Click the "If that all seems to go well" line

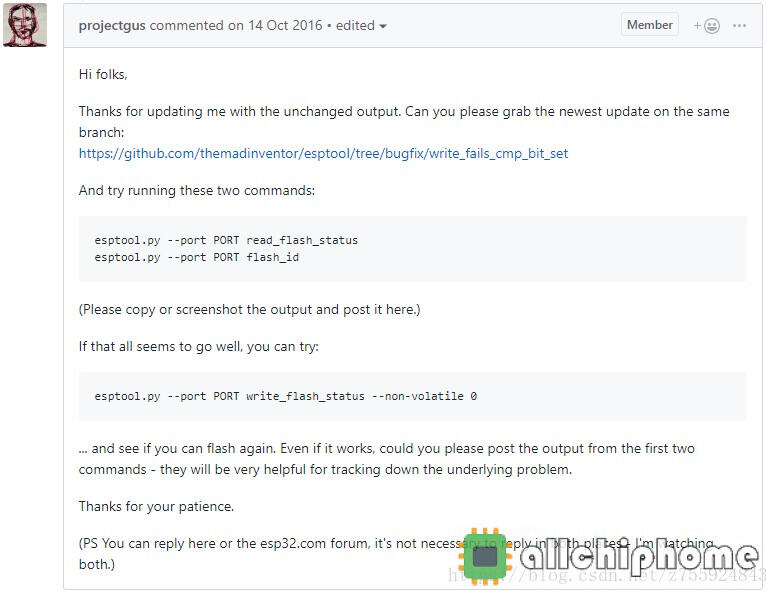click(x=199, y=347)
